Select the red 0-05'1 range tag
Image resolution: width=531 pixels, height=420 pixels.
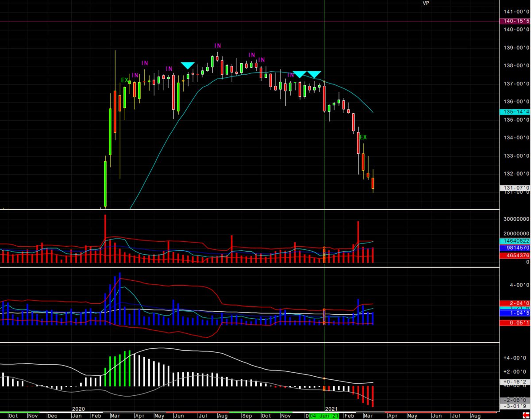click(515, 323)
